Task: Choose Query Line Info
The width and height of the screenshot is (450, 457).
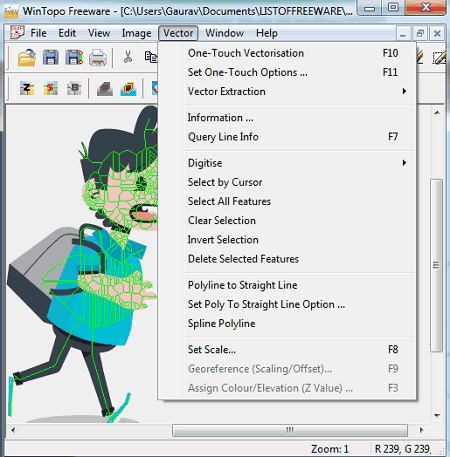Action: [x=287, y=137]
